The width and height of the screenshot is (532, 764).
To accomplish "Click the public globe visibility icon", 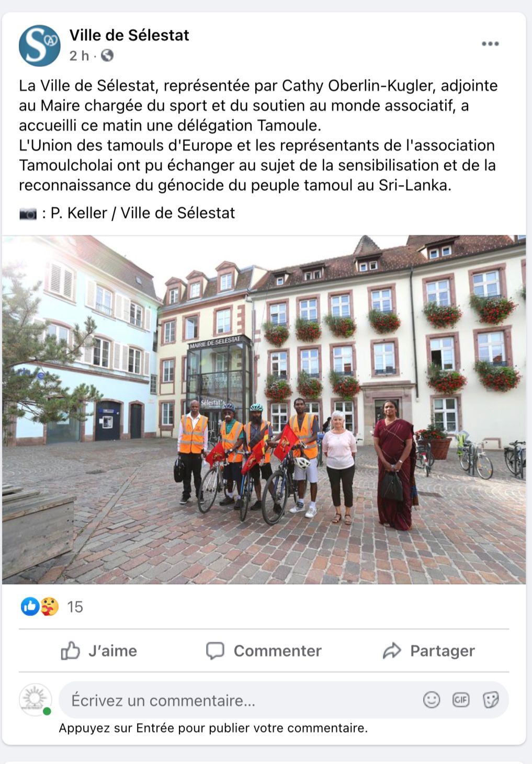I will coord(107,55).
